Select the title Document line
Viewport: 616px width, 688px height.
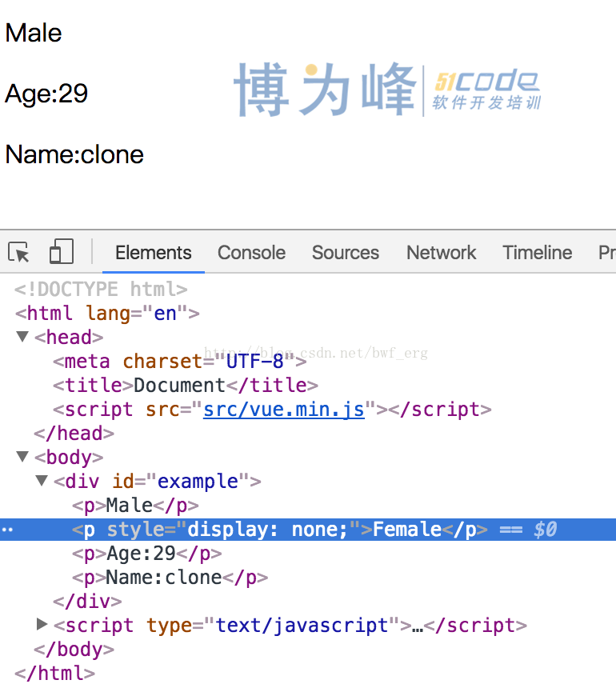(186, 386)
